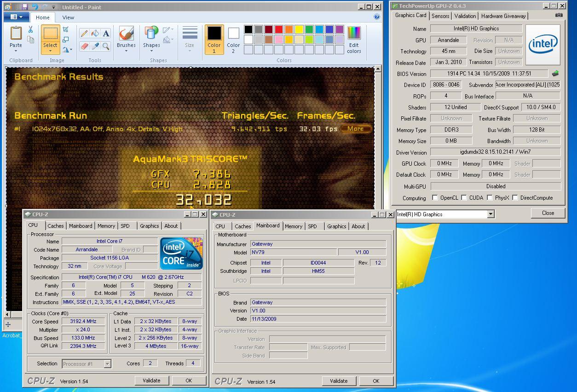Click the BIOS save chip icon in GPU-Z

click(555, 74)
